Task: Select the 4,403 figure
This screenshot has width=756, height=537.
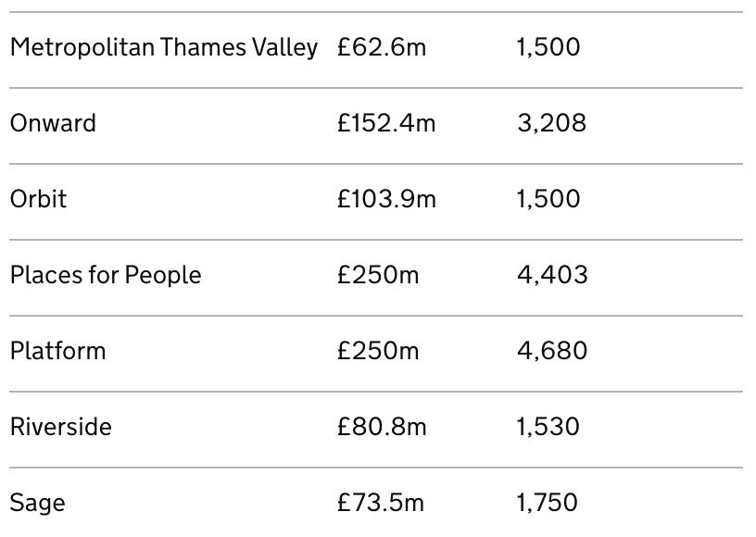Action: click(552, 275)
